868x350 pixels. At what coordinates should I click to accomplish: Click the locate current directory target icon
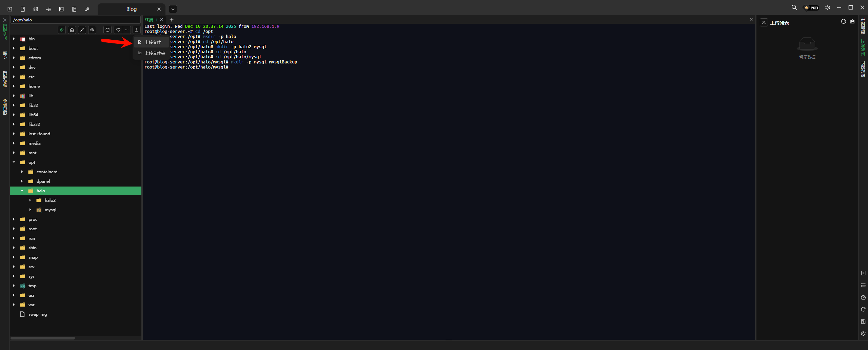click(62, 30)
